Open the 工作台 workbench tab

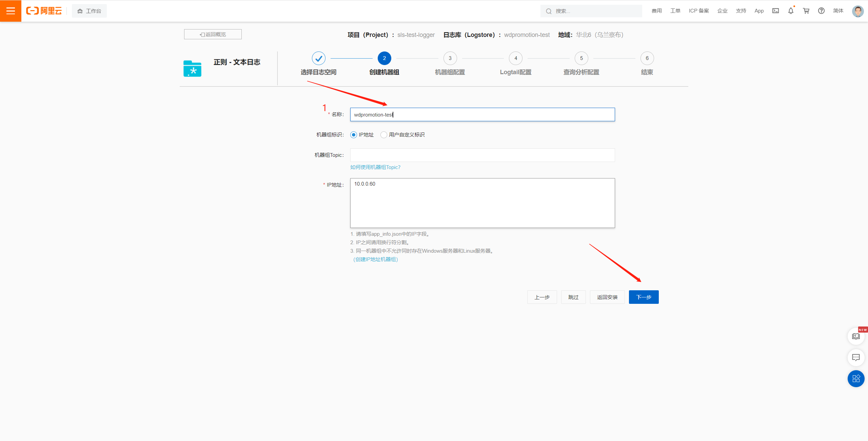tap(89, 11)
